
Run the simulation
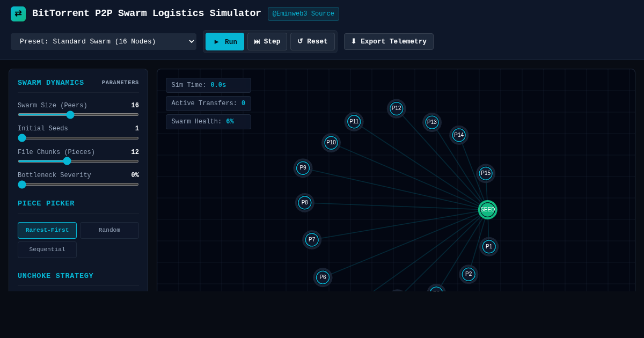225,42
